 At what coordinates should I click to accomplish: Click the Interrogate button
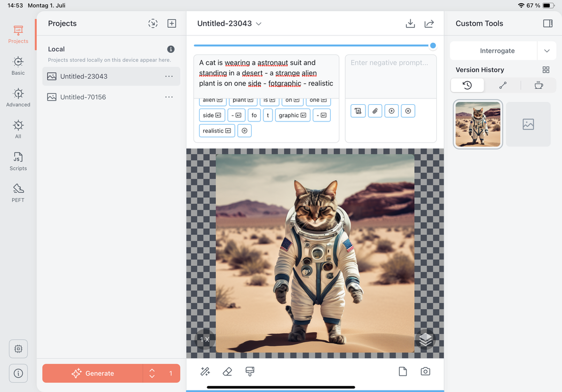coord(493,51)
